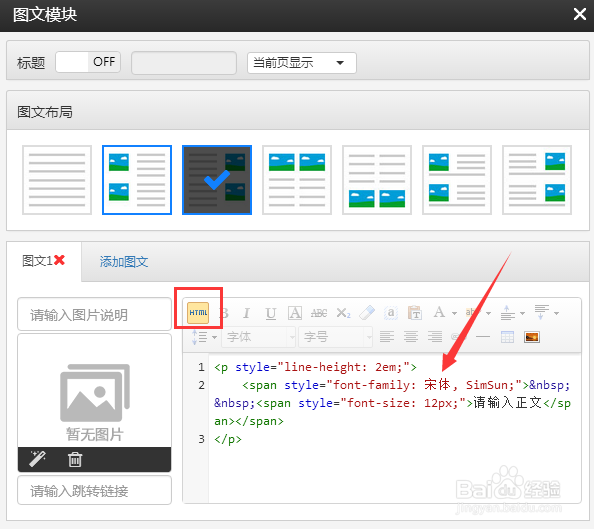
Task: Insert table from editor toolbar
Action: 507,337
